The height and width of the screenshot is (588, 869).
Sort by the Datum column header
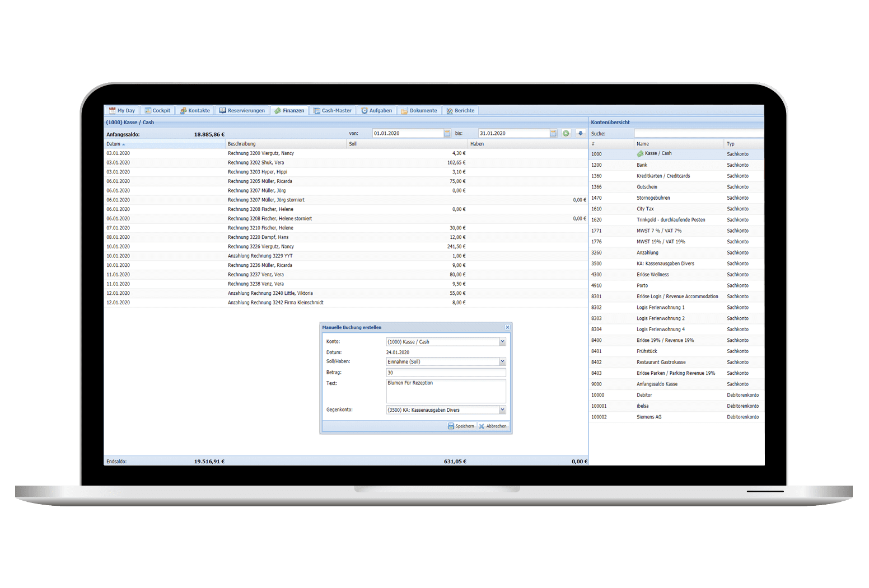click(114, 144)
